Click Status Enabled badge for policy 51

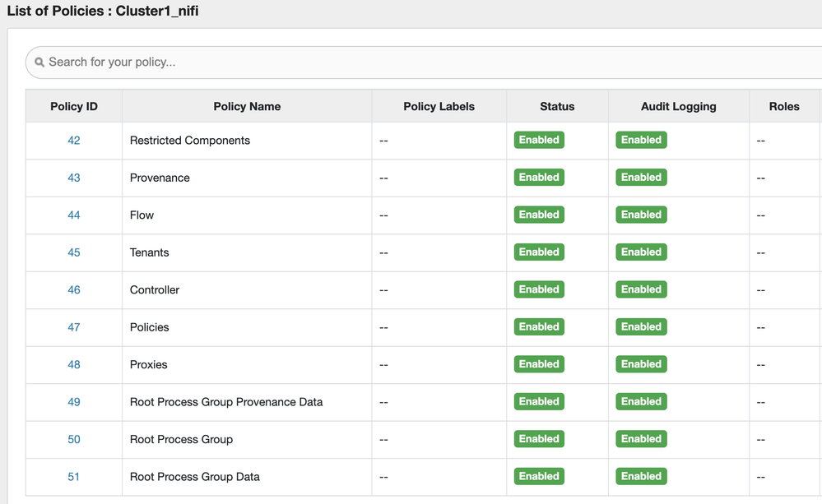pyautogui.click(x=539, y=476)
